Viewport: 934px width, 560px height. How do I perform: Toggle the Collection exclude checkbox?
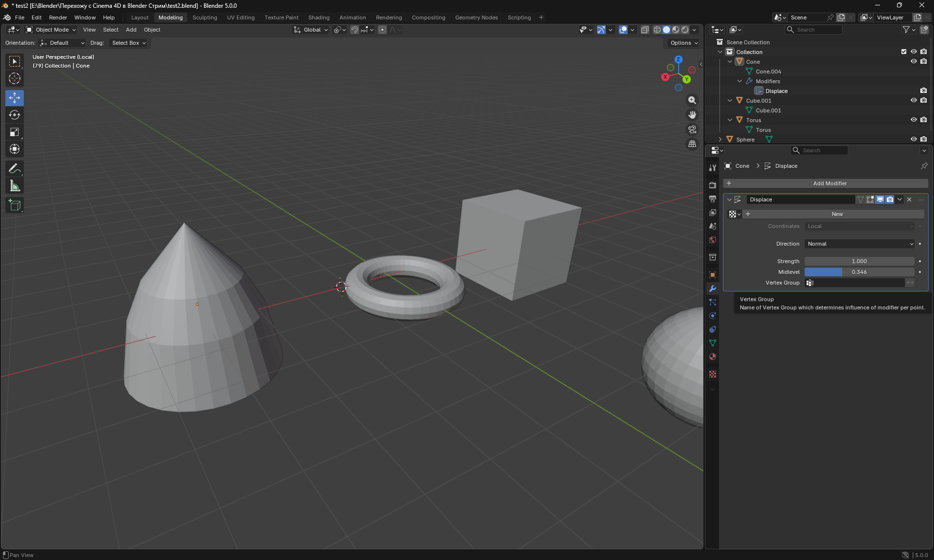tap(904, 52)
